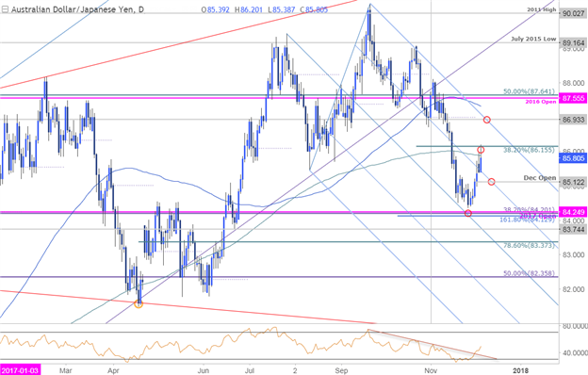Click the red circle at the 86.155 resistance

pyautogui.click(x=481, y=150)
